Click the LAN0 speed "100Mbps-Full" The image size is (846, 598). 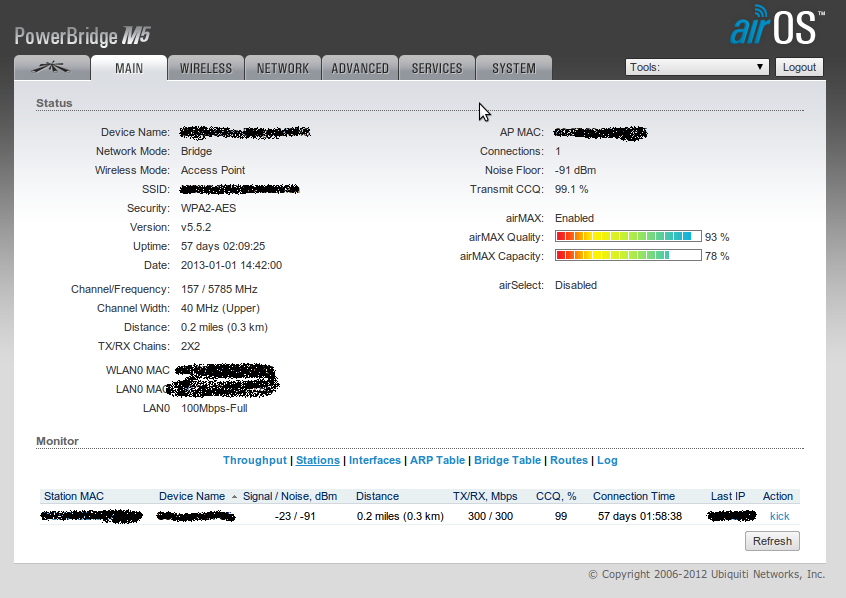coord(214,409)
